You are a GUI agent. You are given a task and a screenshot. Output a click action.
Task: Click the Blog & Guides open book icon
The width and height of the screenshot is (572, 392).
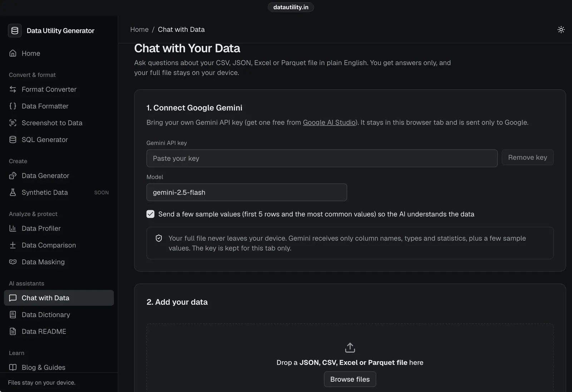click(x=13, y=367)
